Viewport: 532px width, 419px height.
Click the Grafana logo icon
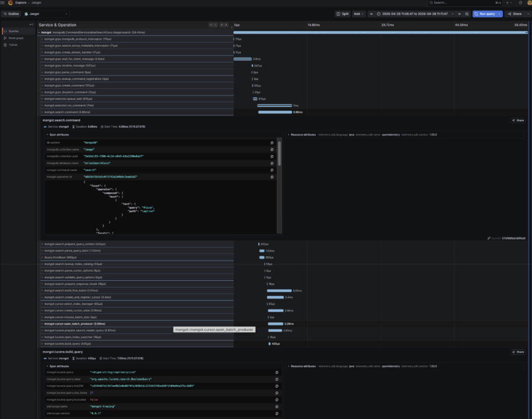click(x=10, y=3)
